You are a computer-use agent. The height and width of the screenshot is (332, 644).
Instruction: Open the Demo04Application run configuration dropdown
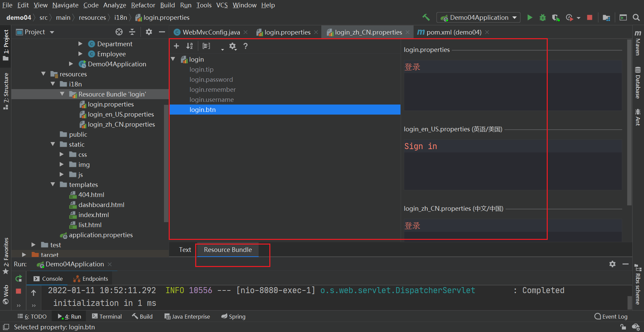click(x=478, y=17)
